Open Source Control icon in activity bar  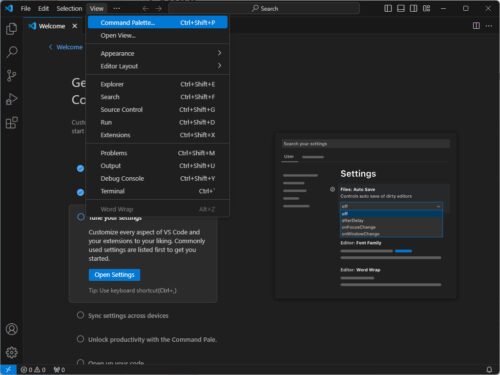coord(12,76)
